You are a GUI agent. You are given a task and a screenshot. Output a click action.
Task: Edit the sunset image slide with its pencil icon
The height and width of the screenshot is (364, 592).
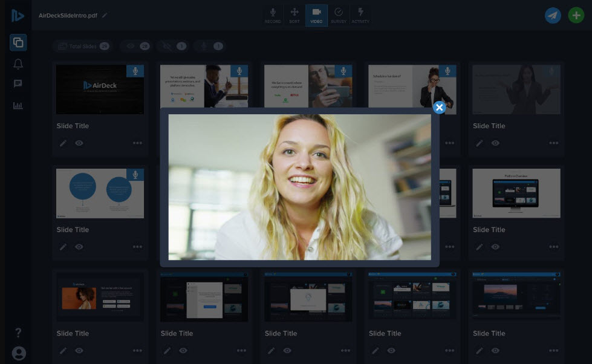[480, 351]
